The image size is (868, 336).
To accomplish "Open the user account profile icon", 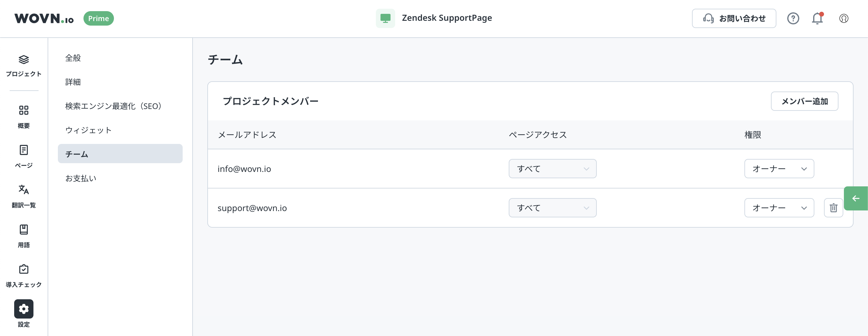I will pyautogui.click(x=843, y=19).
